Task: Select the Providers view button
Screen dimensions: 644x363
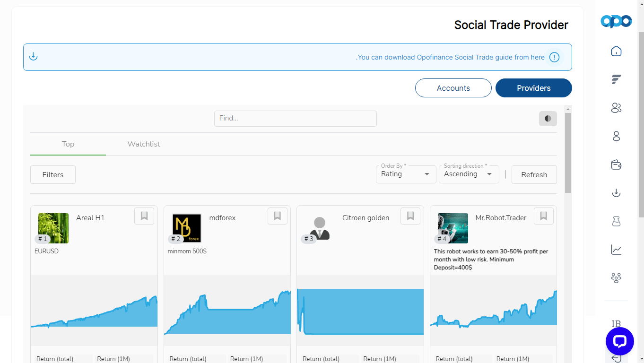Action: point(534,88)
